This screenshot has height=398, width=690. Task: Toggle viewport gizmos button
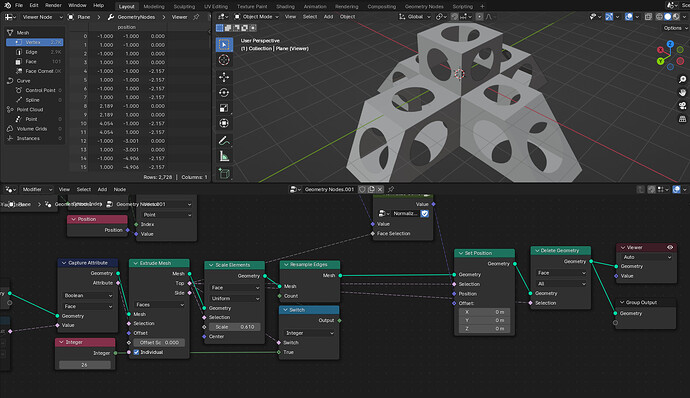(x=609, y=17)
